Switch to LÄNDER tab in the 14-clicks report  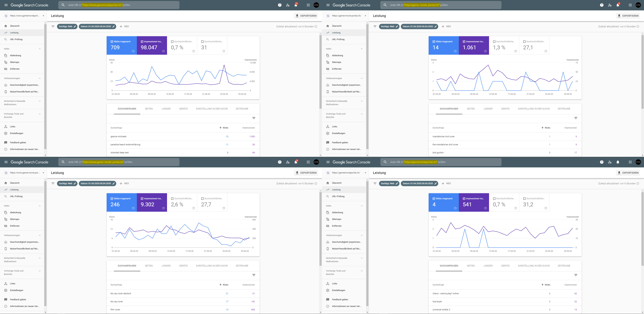click(x=488, y=109)
